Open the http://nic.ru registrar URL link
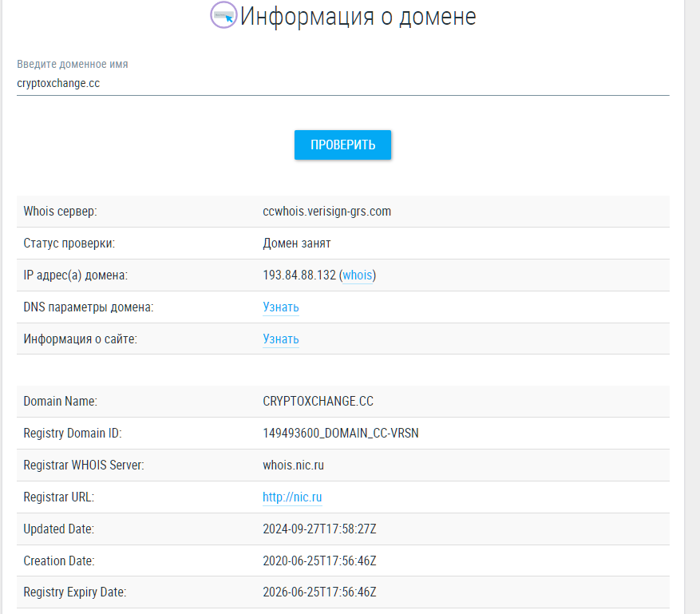This screenshot has height=614, width=700. pyautogui.click(x=292, y=497)
